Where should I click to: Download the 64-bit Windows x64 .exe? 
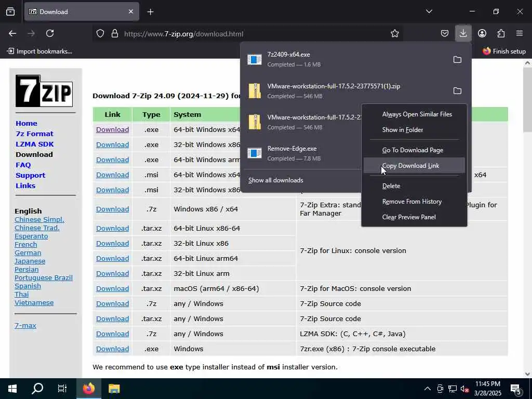tap(112, 129)
